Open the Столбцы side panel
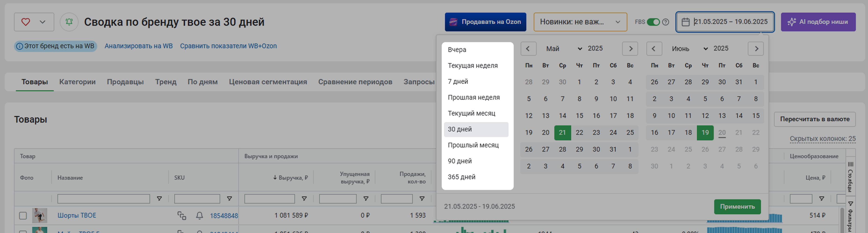868x233 pixels. (850, 177)
